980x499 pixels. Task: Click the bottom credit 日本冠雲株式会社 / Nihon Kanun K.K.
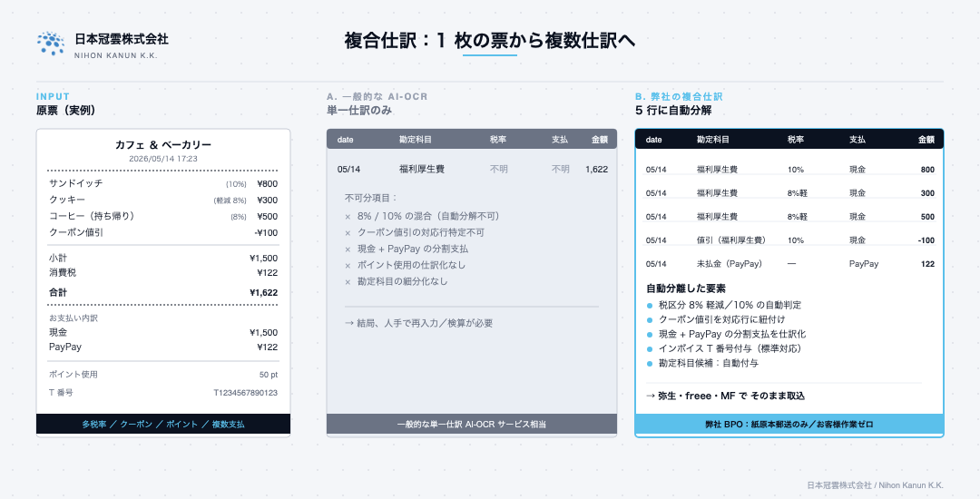[875, 484]
